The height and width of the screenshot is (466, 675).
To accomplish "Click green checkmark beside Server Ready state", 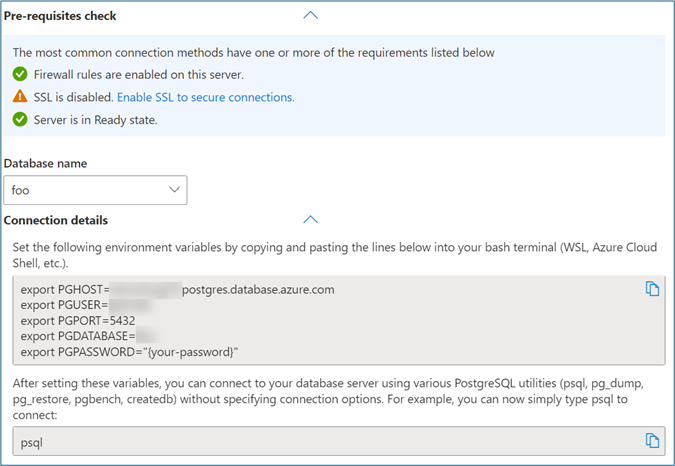I will pos(19,120).
